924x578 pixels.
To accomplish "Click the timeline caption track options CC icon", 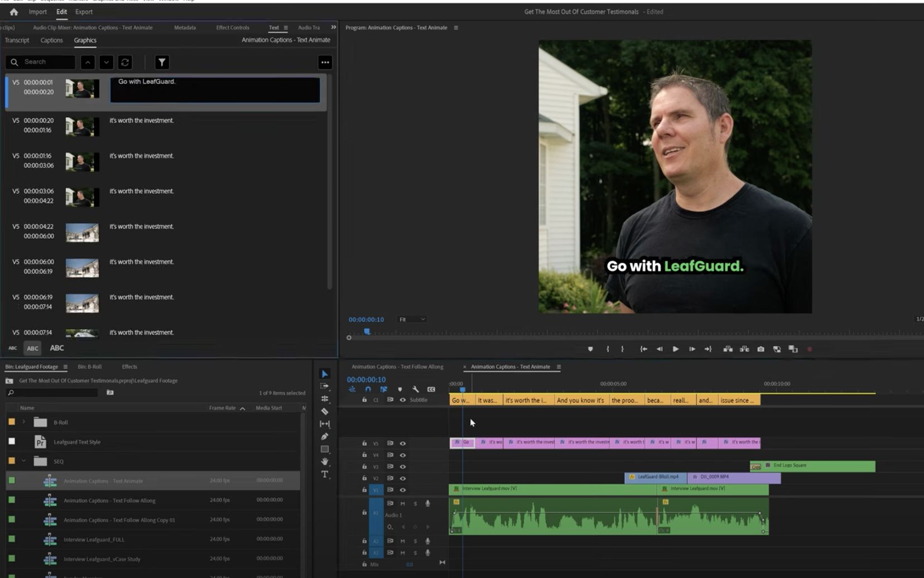I will click(x=431, y=389).
